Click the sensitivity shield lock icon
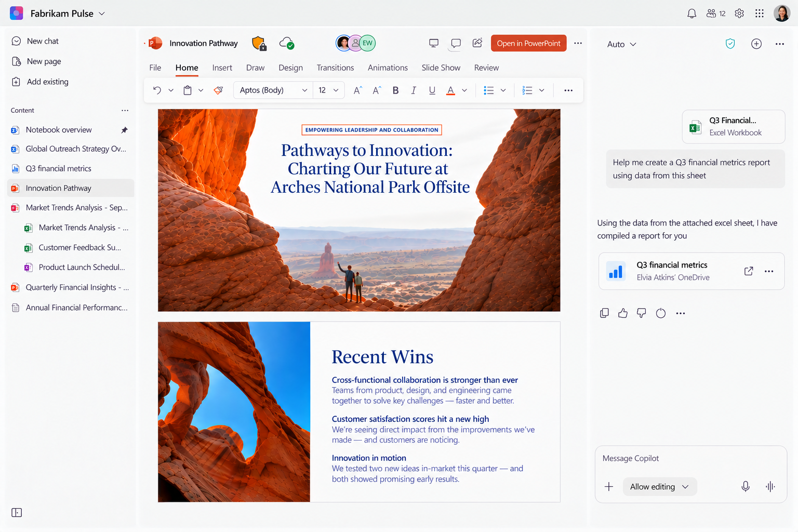 pyautogui.click(x=259, y=43)
